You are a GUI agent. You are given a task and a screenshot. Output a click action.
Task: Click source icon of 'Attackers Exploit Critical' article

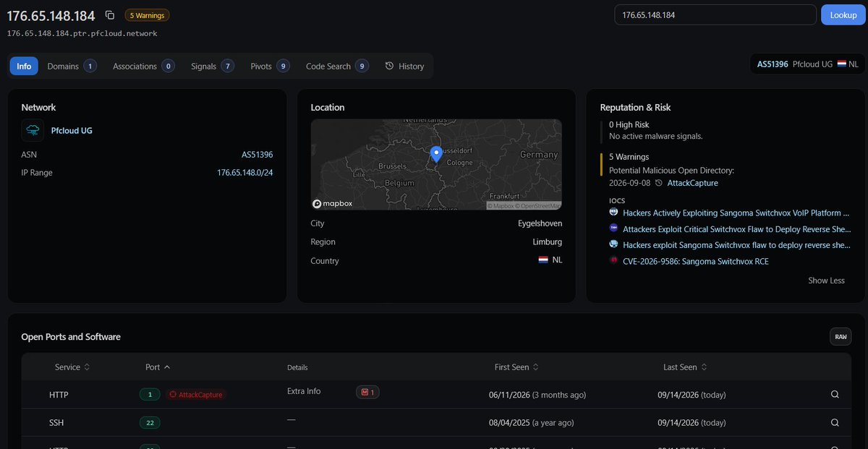tap(613, 228)
